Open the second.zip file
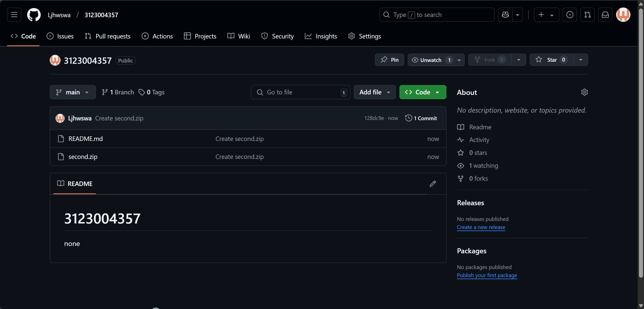Image resolution: width=644 pixels, height=309 pixels. tap(83, 157)
